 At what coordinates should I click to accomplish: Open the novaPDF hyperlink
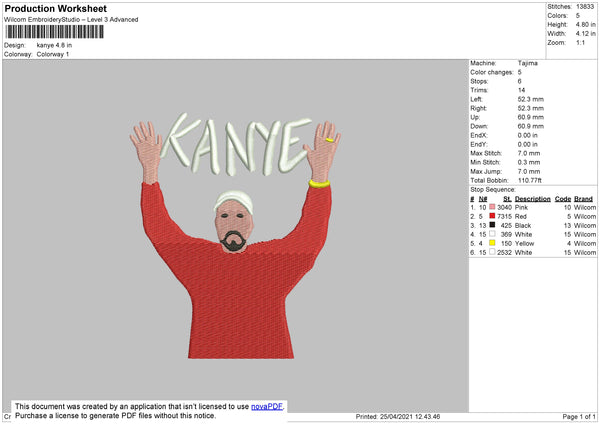click(x=267, y=406)
